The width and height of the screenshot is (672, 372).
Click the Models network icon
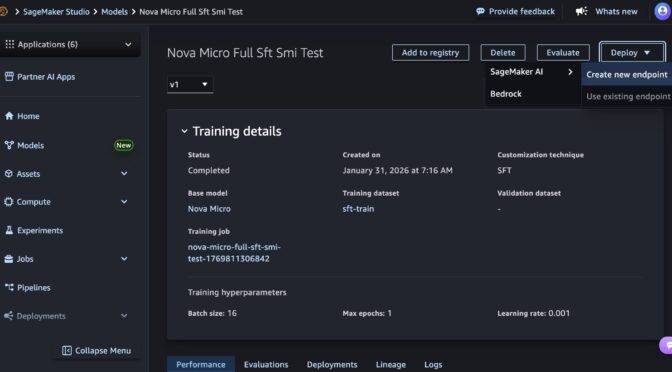tap(9, 145)
